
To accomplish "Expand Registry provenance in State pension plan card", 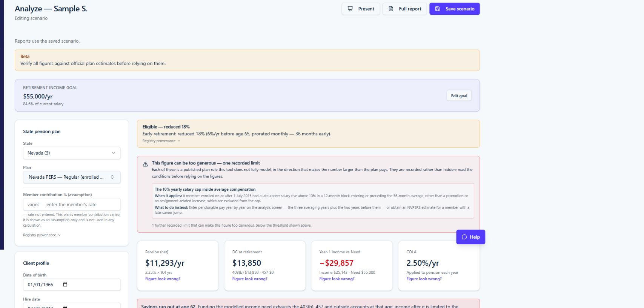I will (41, 235).
